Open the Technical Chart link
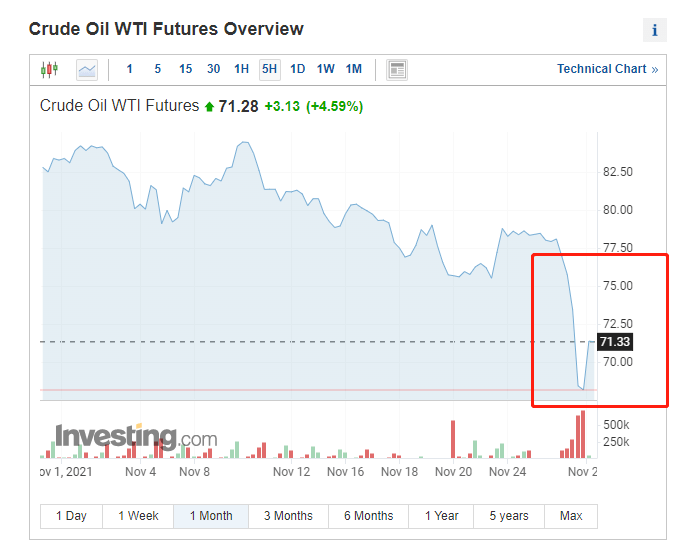This screenshot has height=551, width=688. pyautogui.click(x=608, y=69)
